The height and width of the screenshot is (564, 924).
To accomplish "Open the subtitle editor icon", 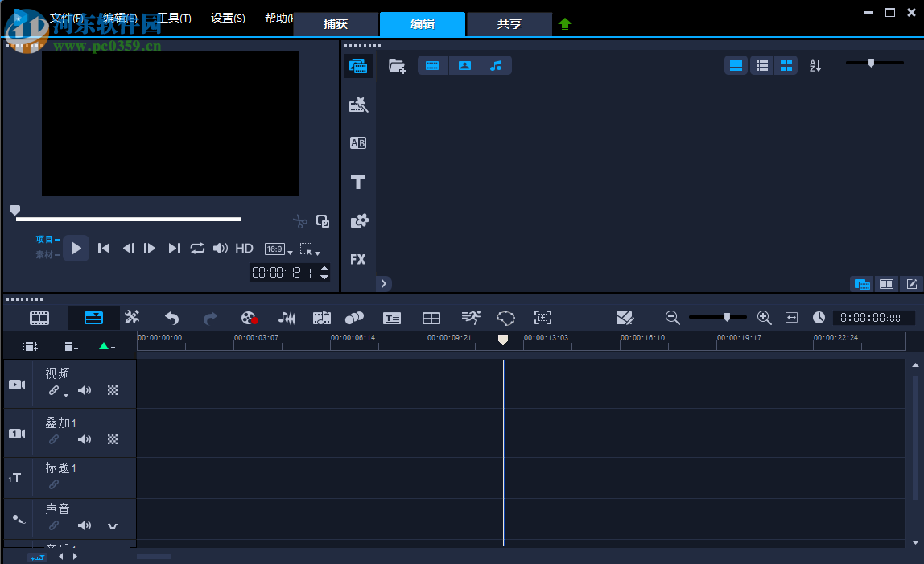I will tap(392, 319).
